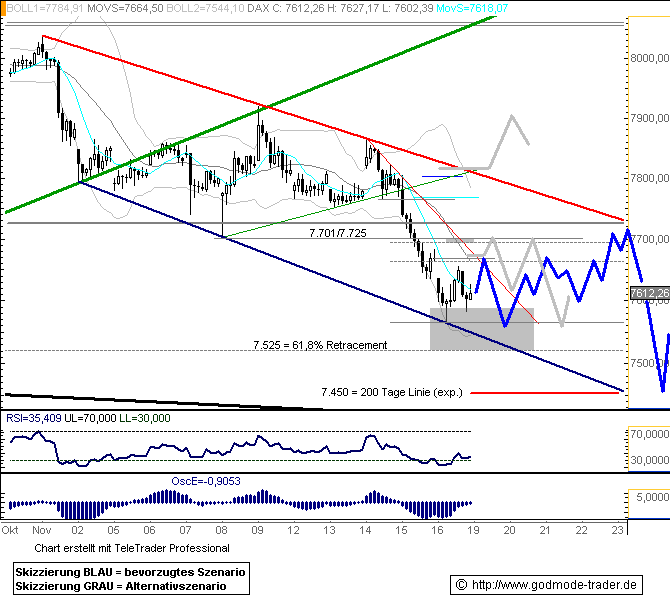
Task: Click the red 200-day line marker
Action: click(545, 392)
